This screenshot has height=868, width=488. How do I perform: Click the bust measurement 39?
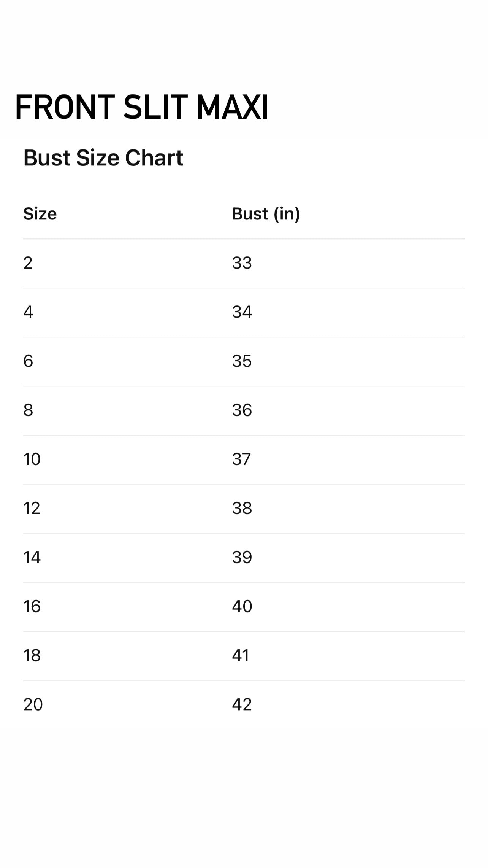click(242, 557)
